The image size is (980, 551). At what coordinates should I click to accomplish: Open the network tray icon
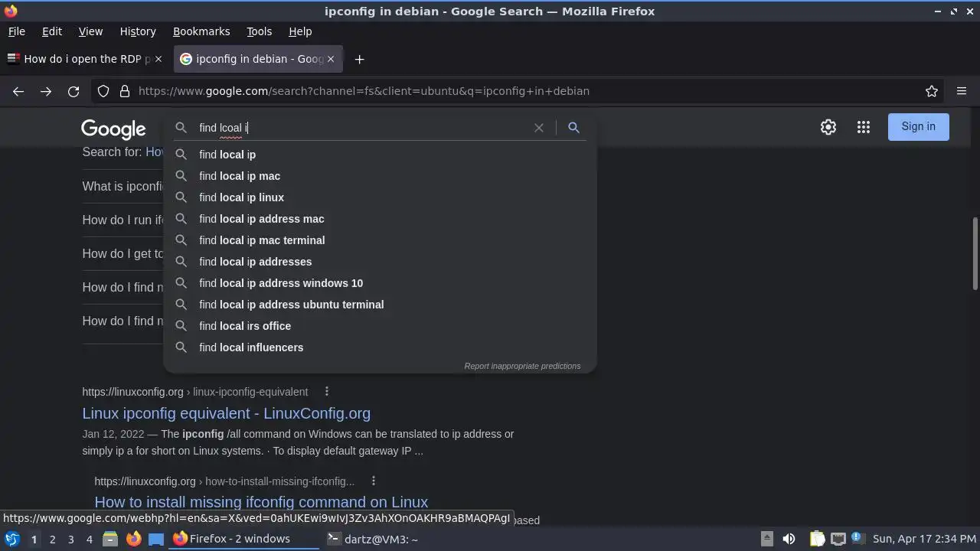(x=838, y=539)
